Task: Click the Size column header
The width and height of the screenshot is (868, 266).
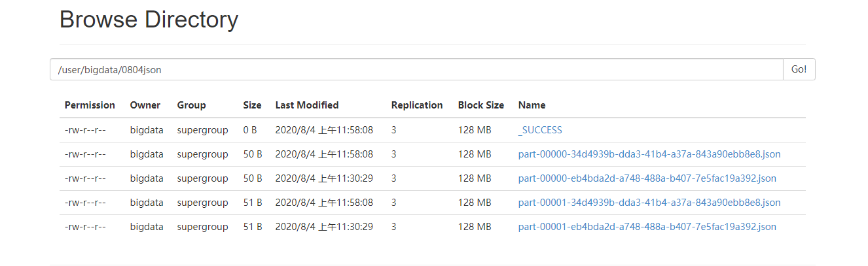Action: coord(252,105)
